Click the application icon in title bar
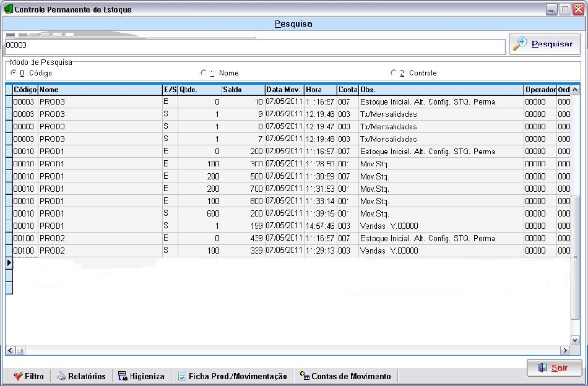 9,10
